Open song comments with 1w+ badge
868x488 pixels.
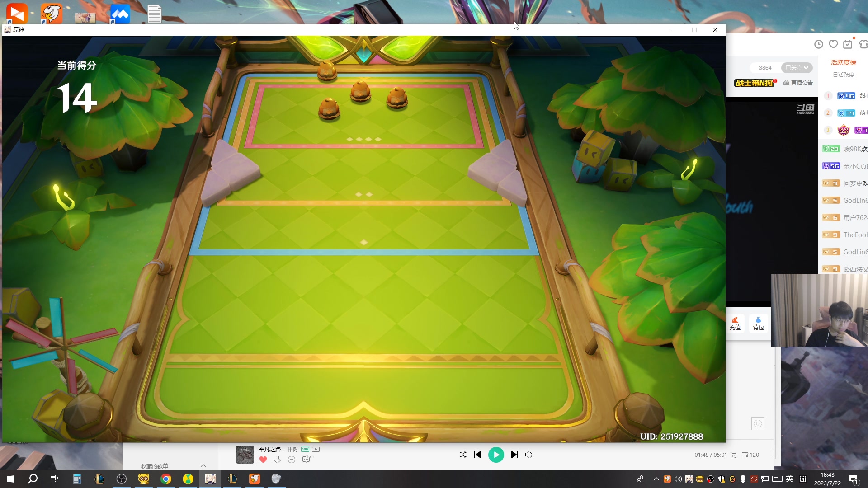pyautogui.click(x=308, y=459)
